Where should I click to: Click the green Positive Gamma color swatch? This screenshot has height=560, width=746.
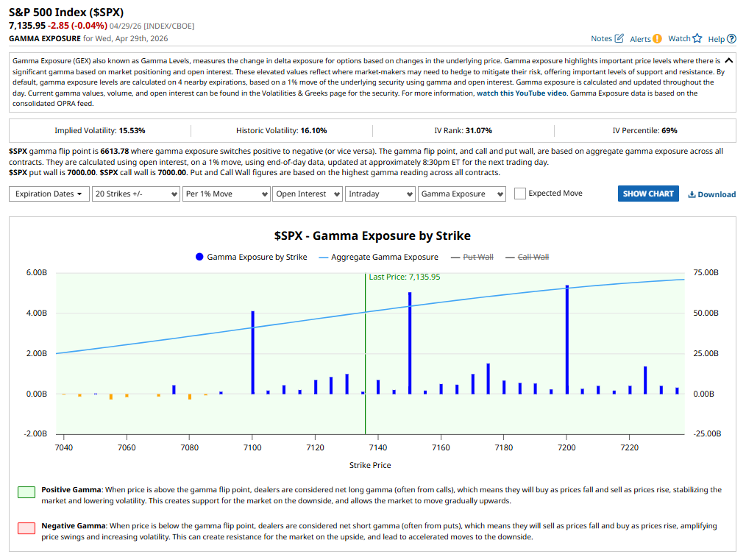click(26, 492)
